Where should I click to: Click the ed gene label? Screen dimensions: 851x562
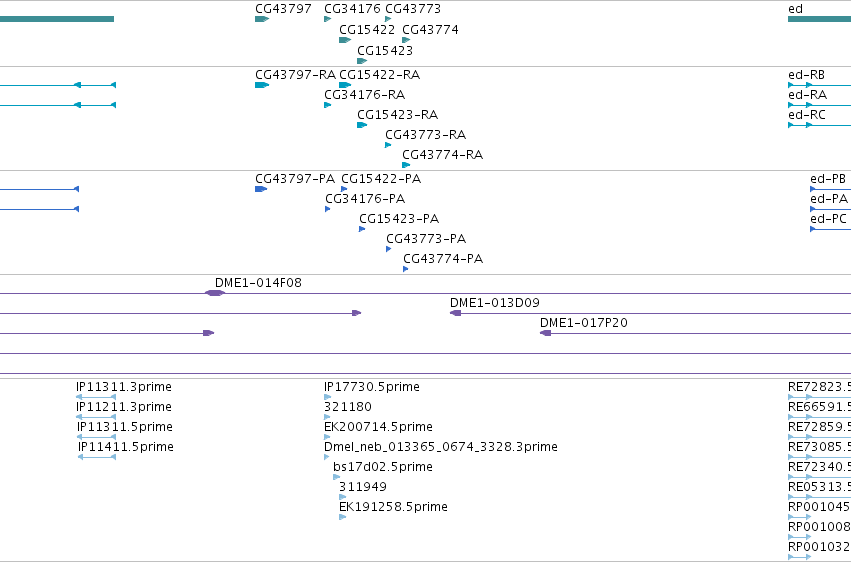[795, 9]
